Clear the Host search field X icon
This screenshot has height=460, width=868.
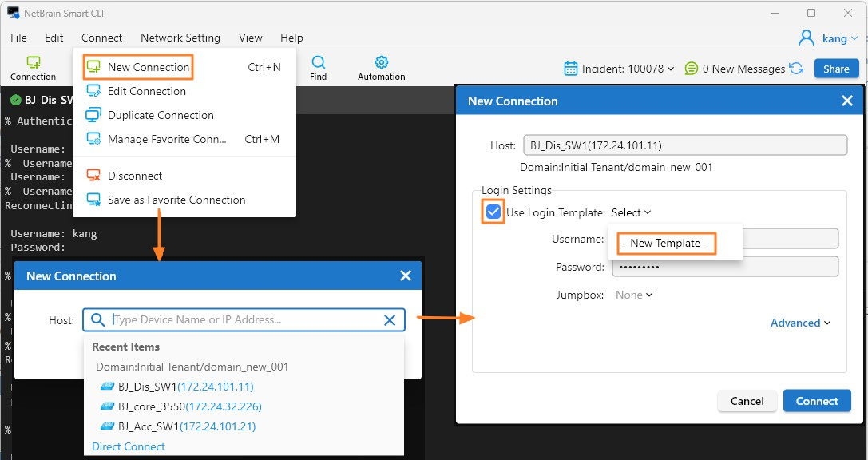390,320
